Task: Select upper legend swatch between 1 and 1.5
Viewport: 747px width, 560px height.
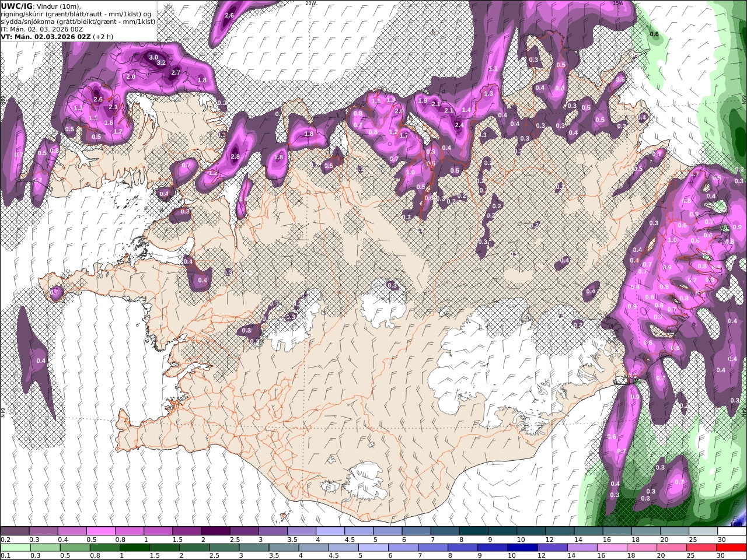Action: (158, 531)
